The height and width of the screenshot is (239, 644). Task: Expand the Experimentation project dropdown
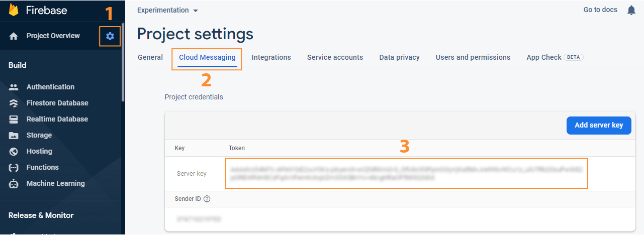click(x=168, y=10)
